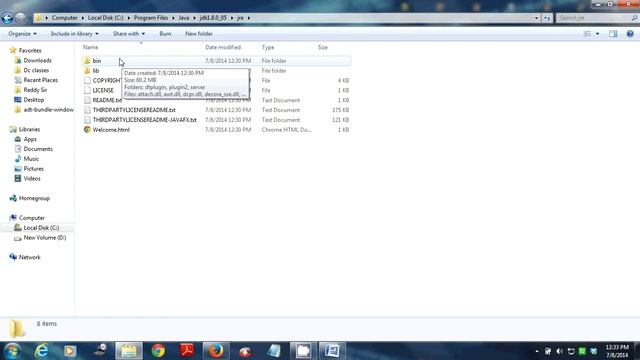Open the volume control tray icon
Screen dimensions: 640x360
[559, 351]
